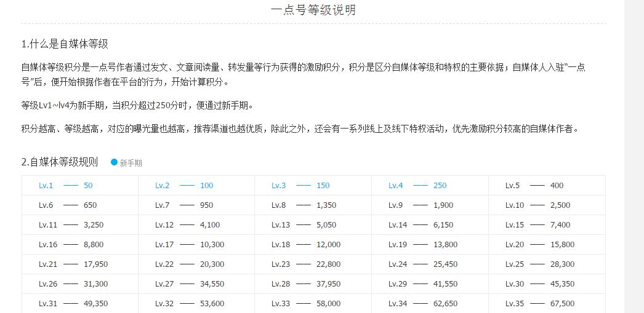Image resolution: width=644 pixels, height=313 pixels.
Task: Click the Lv.25 28,300 table cell
Action: tap(547, 264)
